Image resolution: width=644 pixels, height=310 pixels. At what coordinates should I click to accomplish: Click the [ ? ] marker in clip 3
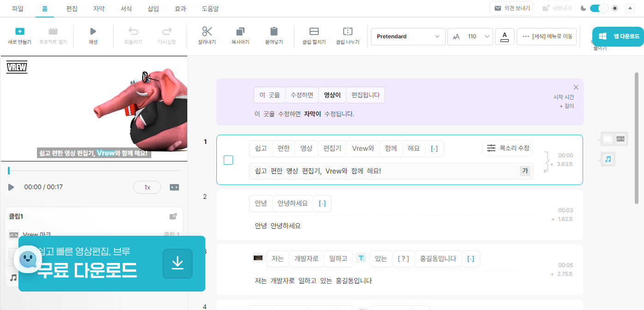coord(403,259)
